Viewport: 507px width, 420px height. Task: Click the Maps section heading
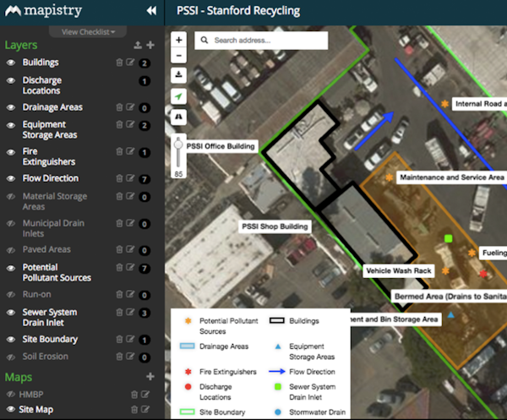coord(19,377)
